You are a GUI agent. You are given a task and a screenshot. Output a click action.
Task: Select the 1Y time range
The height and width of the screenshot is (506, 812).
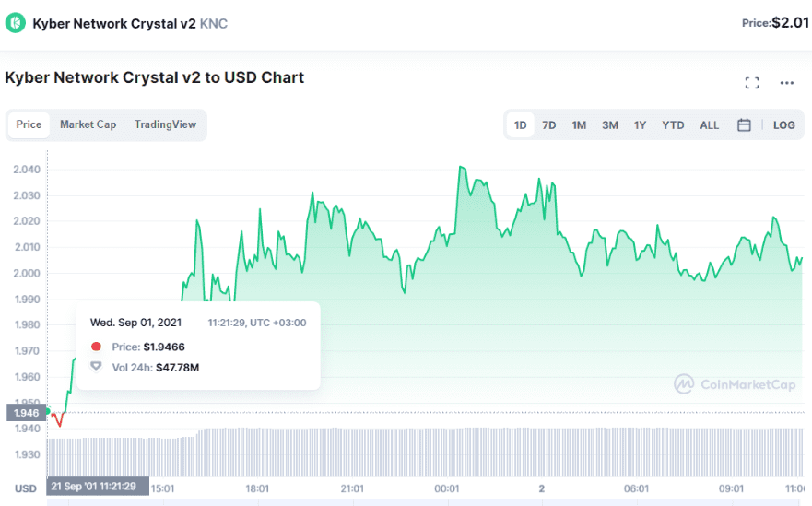(x=640, y=125)
